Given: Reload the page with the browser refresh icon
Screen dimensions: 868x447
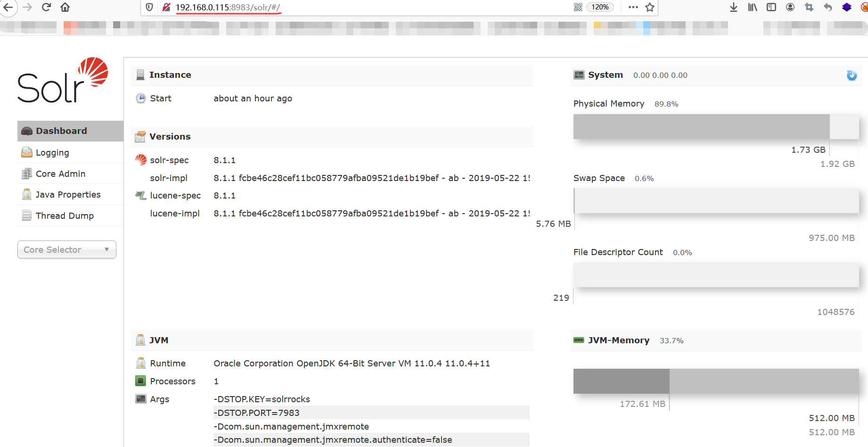Looking at the screenshot, I should (46, 7).
